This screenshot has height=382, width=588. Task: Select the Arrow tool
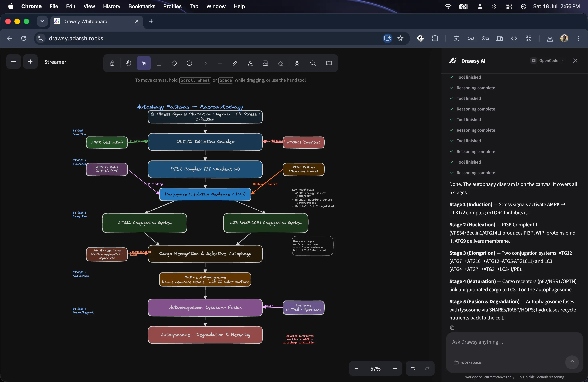coord(205,63)
